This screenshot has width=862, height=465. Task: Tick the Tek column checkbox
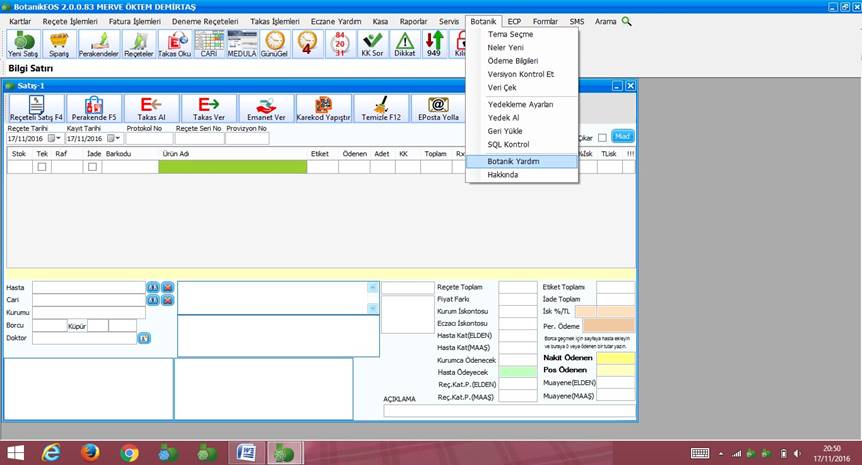pos(41,167)
